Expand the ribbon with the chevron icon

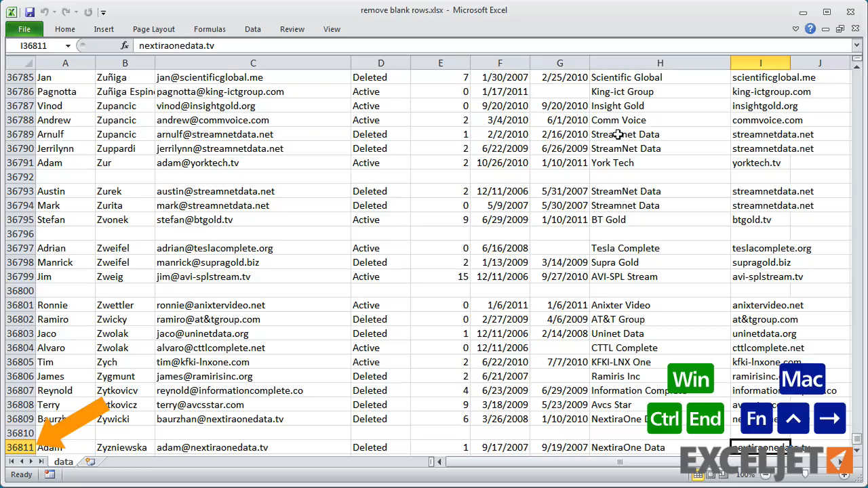pos(796,29)
